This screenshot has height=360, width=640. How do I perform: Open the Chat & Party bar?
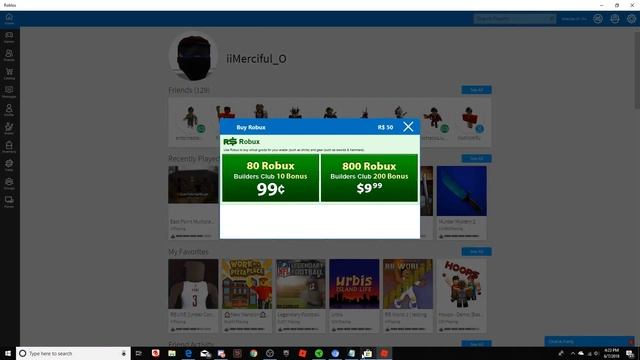[x=589, y=341]
